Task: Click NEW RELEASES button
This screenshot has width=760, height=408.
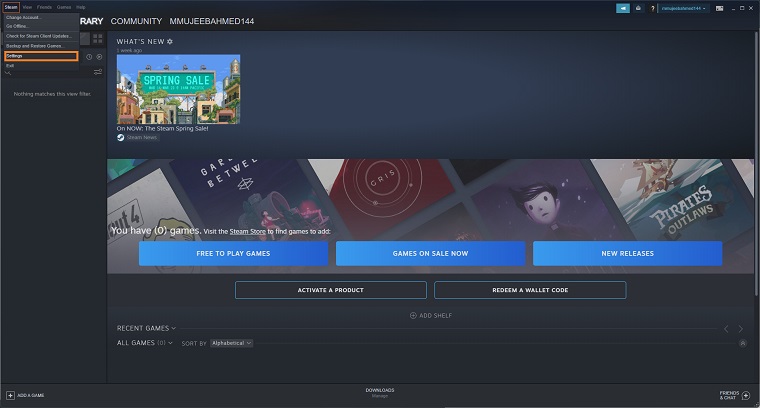Action: point(628,253)
